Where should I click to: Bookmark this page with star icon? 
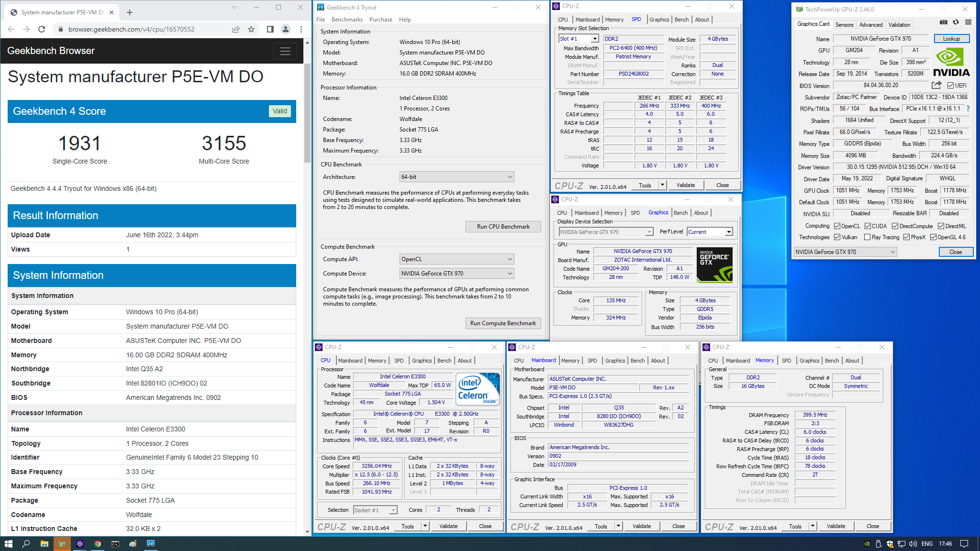[251, 29]
